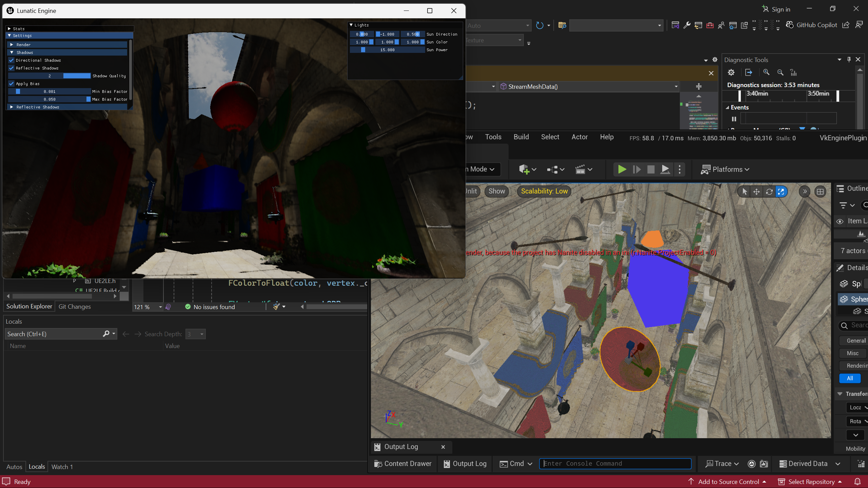The height and width of the screenshot is (488, 868).
Task: Toggle Item Label visibility eye icon
Action: coord(840,221)
